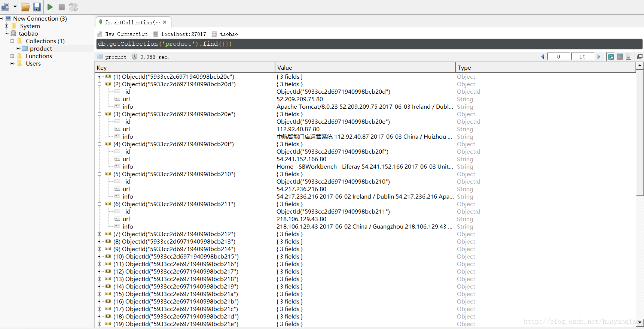Select the db.getCollection tab

click(x=134, y=22)
